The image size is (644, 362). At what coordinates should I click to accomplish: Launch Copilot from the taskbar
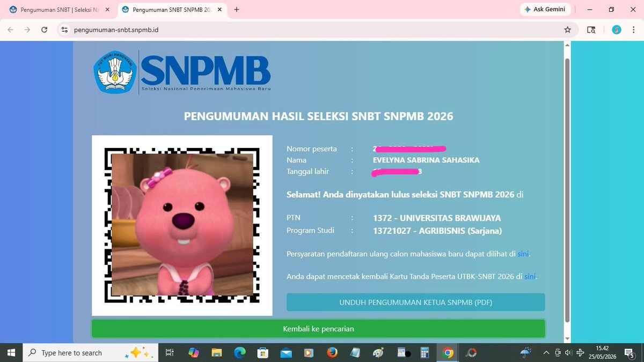pyautogui.click(x=194, y=352)
